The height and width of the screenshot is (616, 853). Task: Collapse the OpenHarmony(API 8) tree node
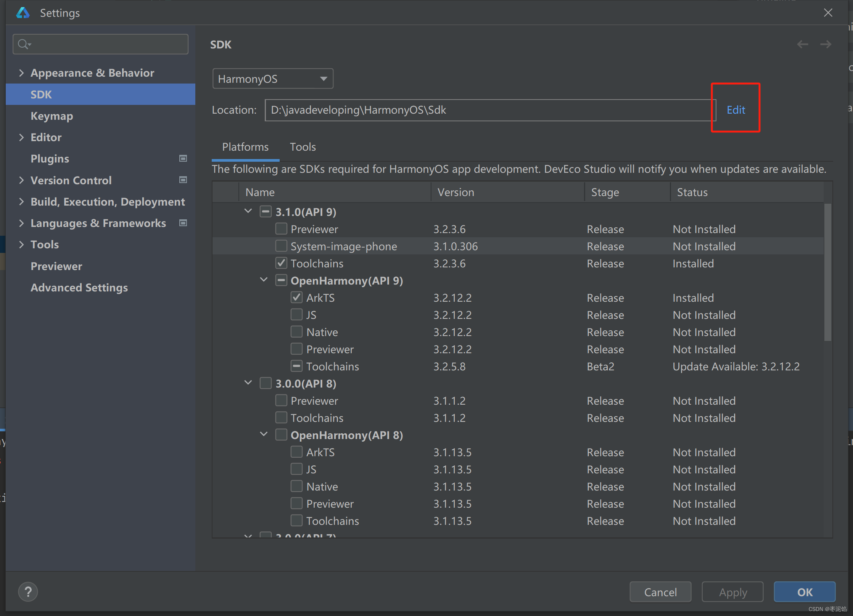pyautogui.click(x=264, y=434)
